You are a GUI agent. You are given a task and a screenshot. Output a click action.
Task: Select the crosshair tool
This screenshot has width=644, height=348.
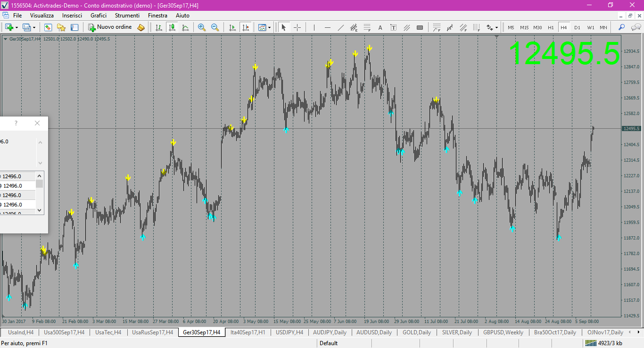297,27
